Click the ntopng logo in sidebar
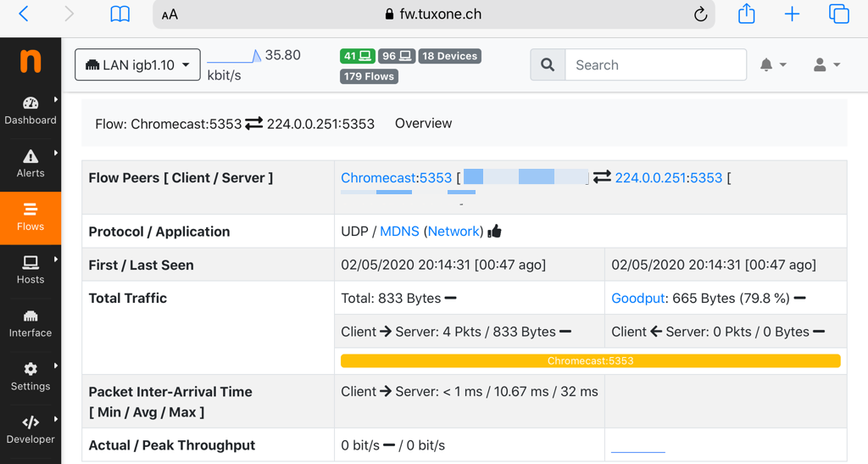This screenshot has height=464, width=868. pyautogui.click(x=31, y=61)
